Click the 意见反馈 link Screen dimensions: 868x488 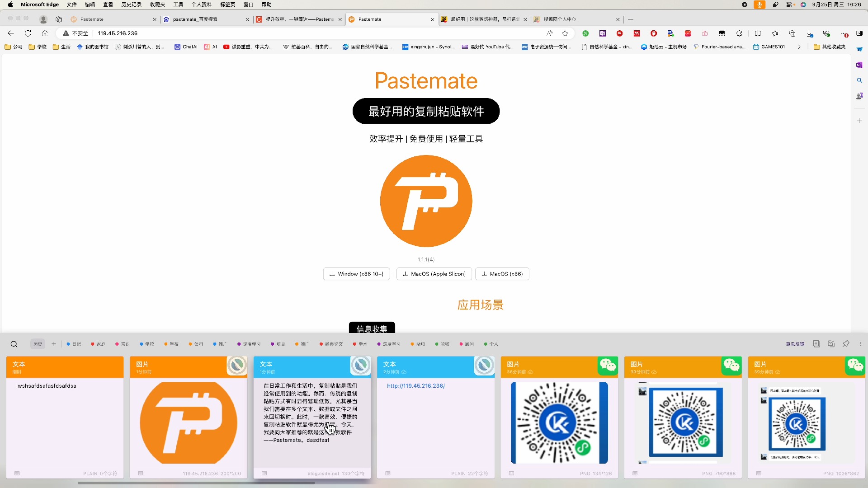[795, 344]
